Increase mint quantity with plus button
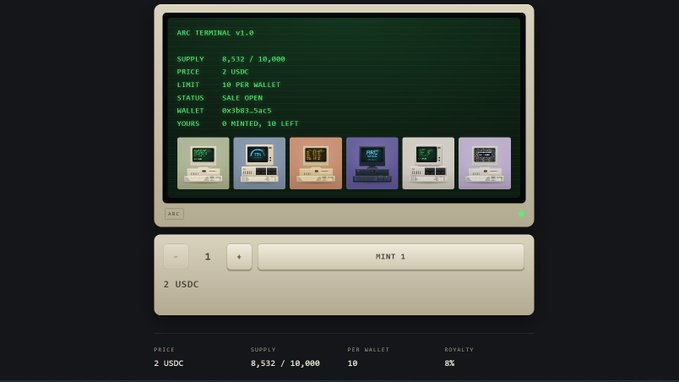The image size is (679, 382). [x=239, y=257]
